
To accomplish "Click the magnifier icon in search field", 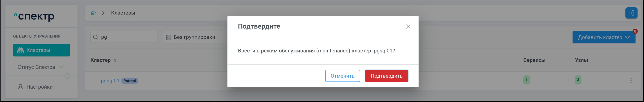I will click(96, 37).
